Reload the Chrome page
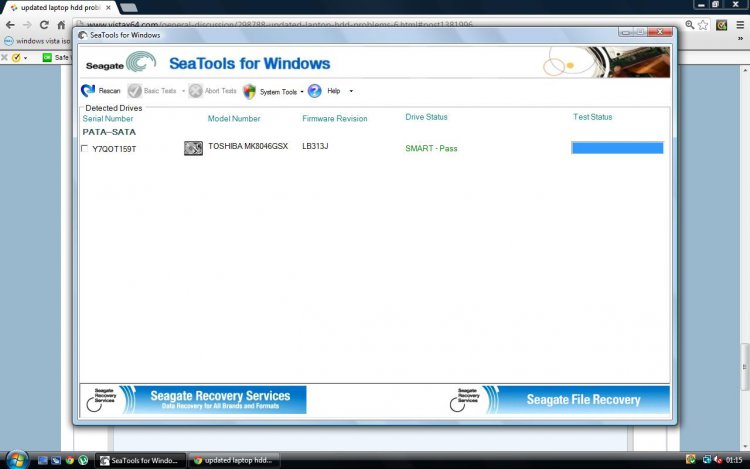The image size is (750, 469). pyautogui.click(x=44, y=25)
